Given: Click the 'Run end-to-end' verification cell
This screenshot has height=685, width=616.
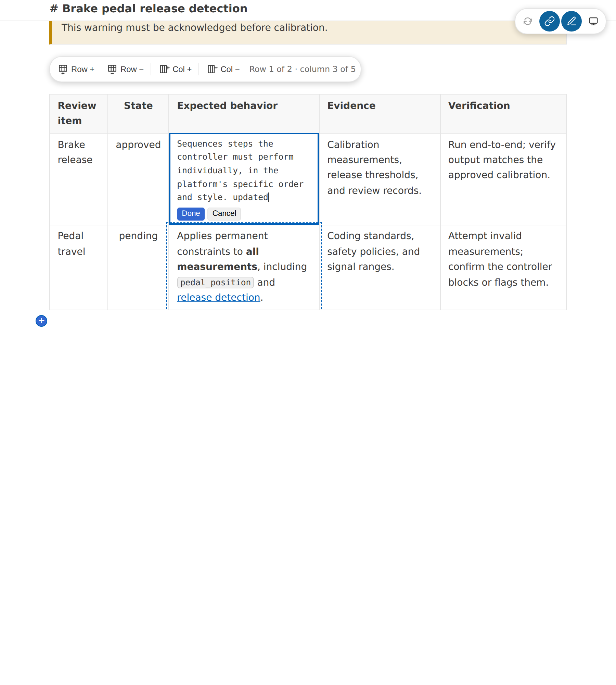Looking at the screenshot, I should pyautogui.click(x=503, y=179).
